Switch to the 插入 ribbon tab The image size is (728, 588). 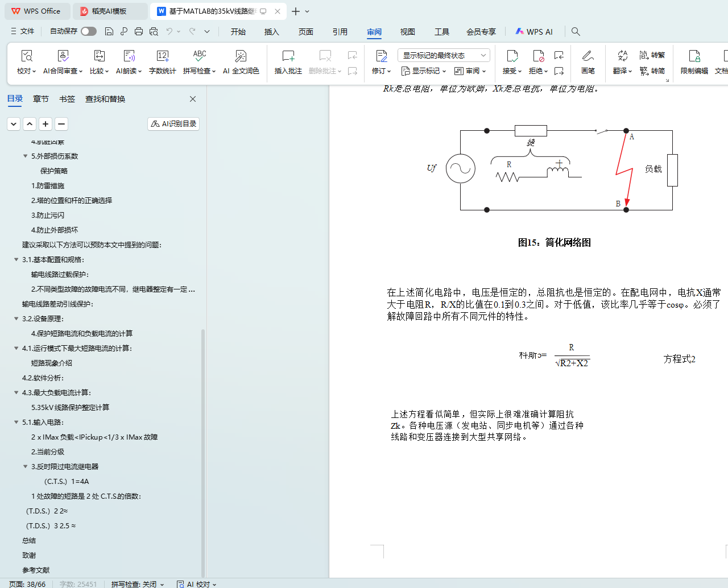coord(272,32)
